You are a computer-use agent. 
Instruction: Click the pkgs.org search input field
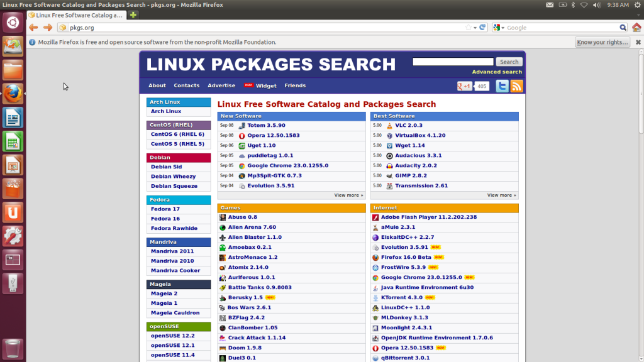pos(453,62)
